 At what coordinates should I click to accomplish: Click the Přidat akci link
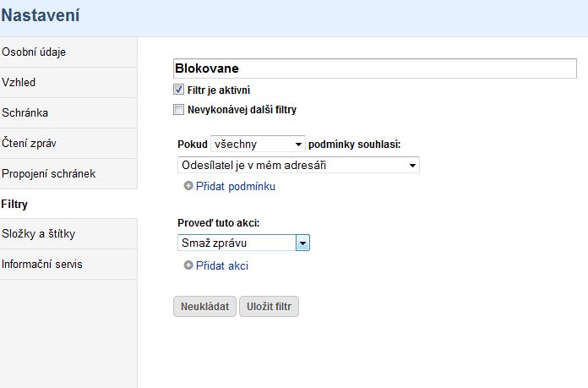222,266
